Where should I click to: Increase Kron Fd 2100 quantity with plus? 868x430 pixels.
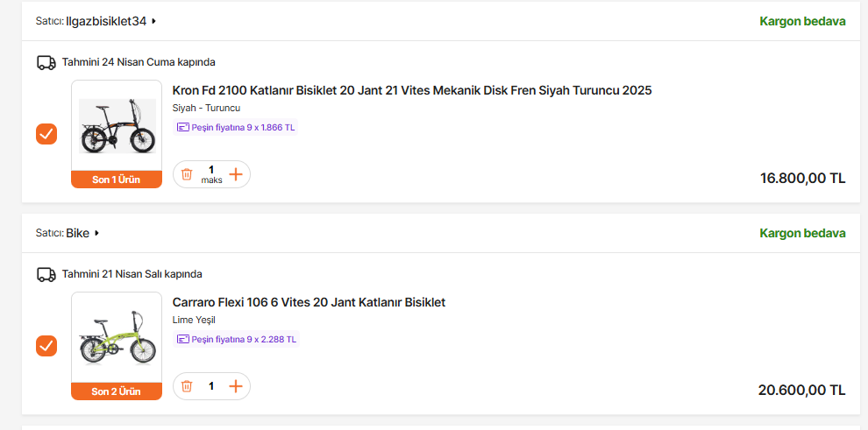(236, 174)
